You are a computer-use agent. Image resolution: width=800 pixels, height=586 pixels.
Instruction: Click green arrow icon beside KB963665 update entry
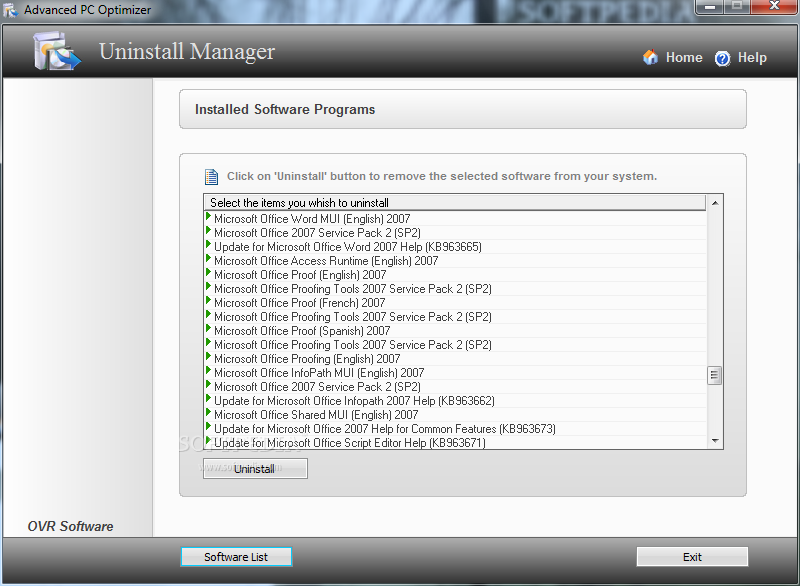208,244
